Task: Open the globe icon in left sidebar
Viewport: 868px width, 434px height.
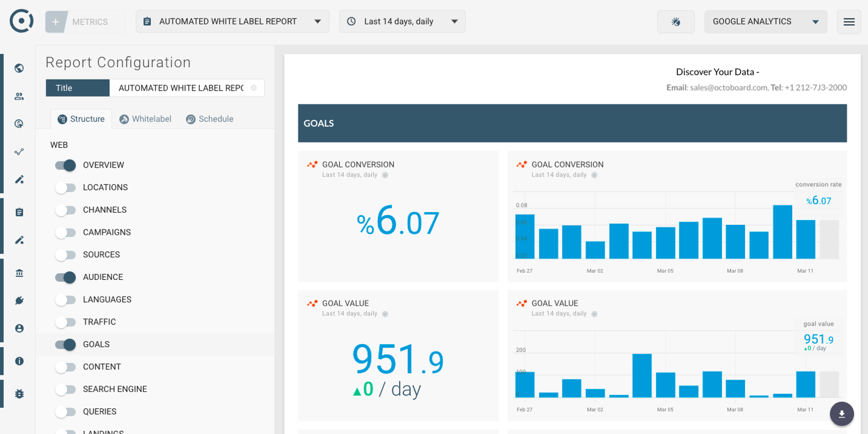Action: (x=19, y=68)
